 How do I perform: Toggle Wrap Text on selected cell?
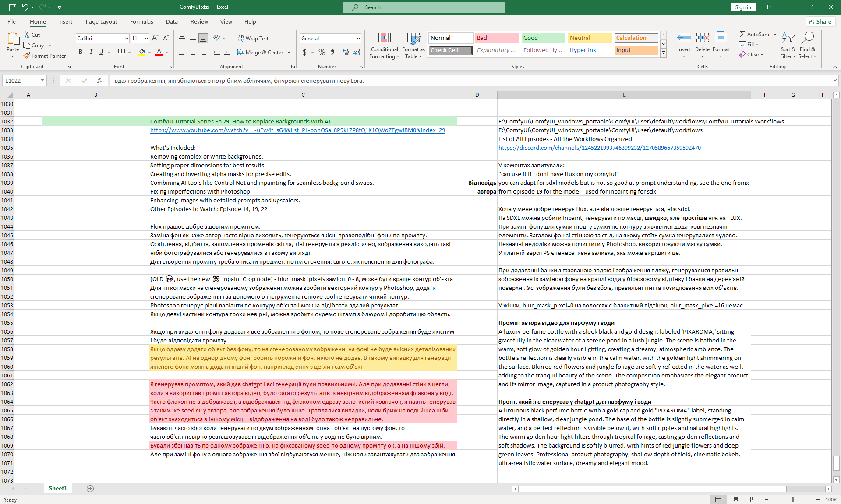(253, 38)
